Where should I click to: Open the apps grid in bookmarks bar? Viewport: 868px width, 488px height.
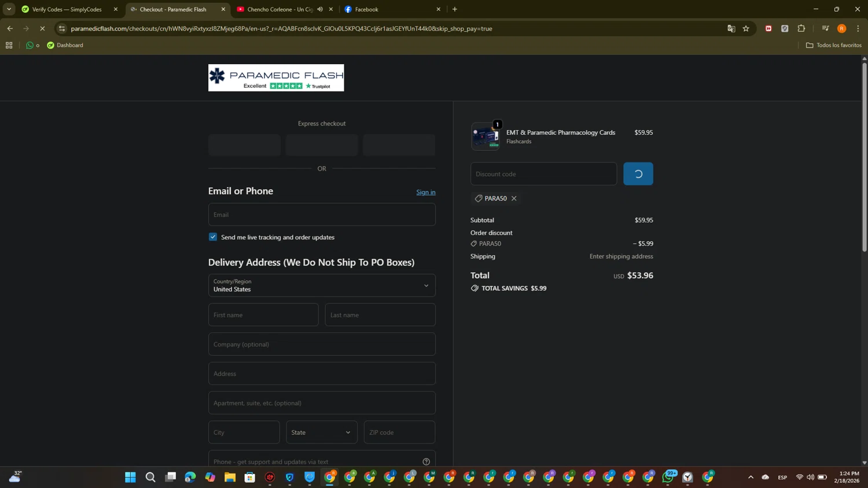pyautogui.click(x=9, y=45)
